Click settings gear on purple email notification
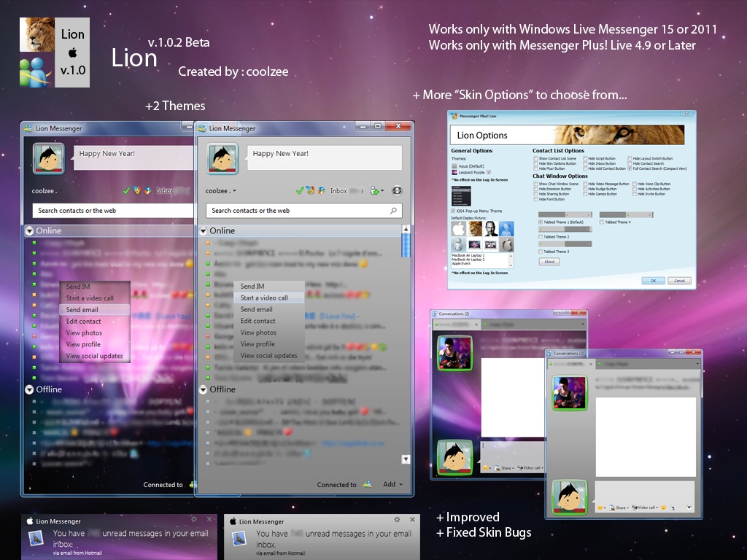This screenshot has height=560, width=747. pos(194,519)
